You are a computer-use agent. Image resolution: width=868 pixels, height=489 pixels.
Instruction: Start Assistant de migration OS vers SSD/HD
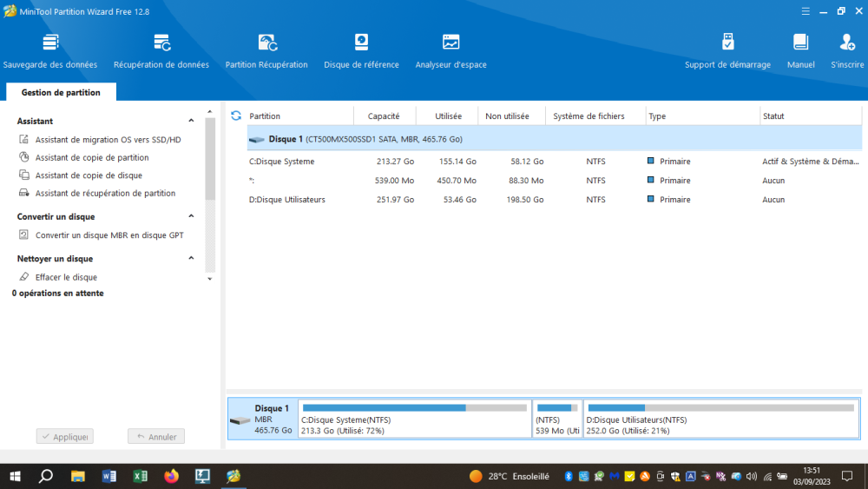tap(108, 140)
